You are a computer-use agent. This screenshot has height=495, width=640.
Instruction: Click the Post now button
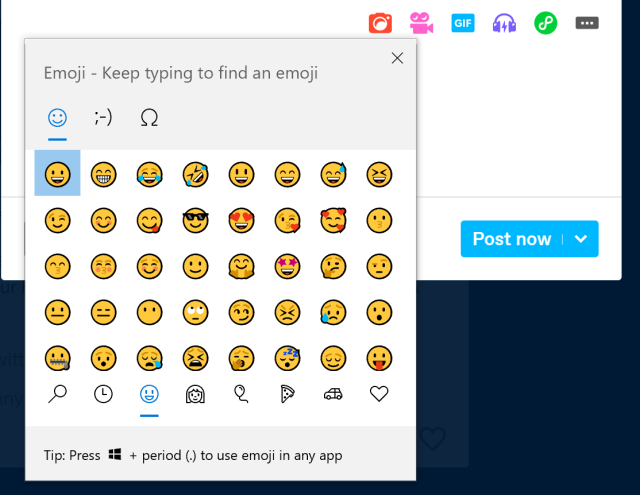click(512, 239)
